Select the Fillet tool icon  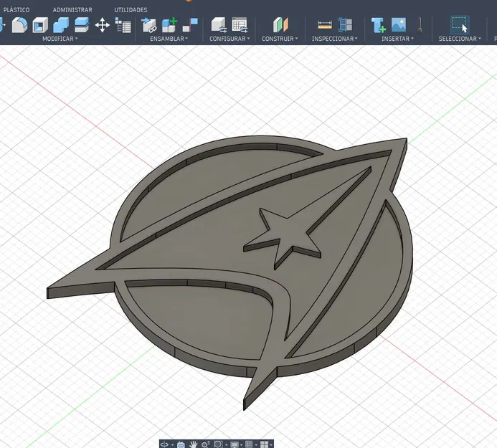tap(19, 25)
